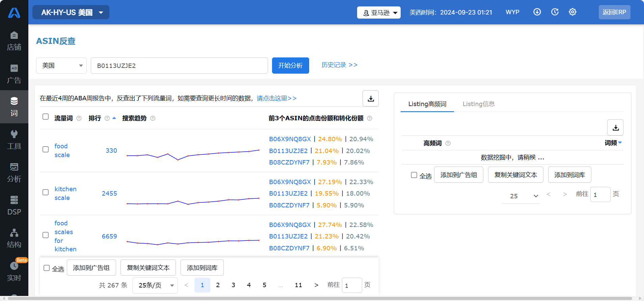Click the page number input in Listing panel
Screen dimensions: 644x301
coord(600,195)
